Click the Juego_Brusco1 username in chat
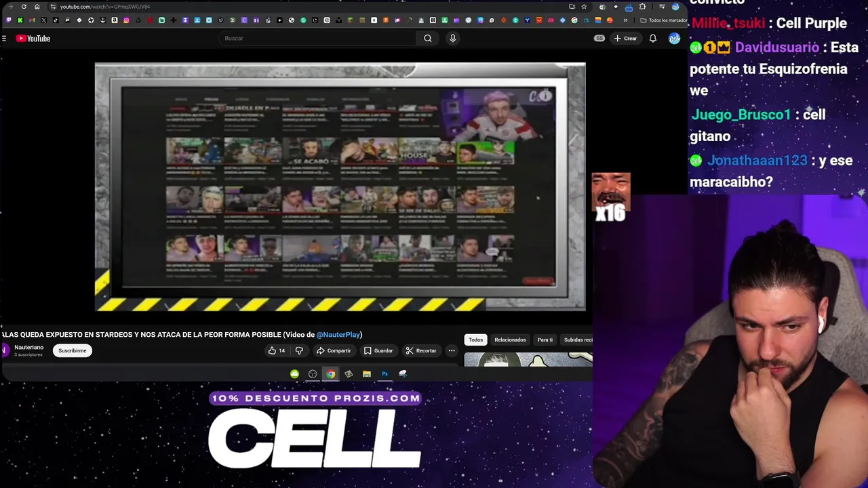The width and height of the screenshot is (868, 488). coord(741,115)
